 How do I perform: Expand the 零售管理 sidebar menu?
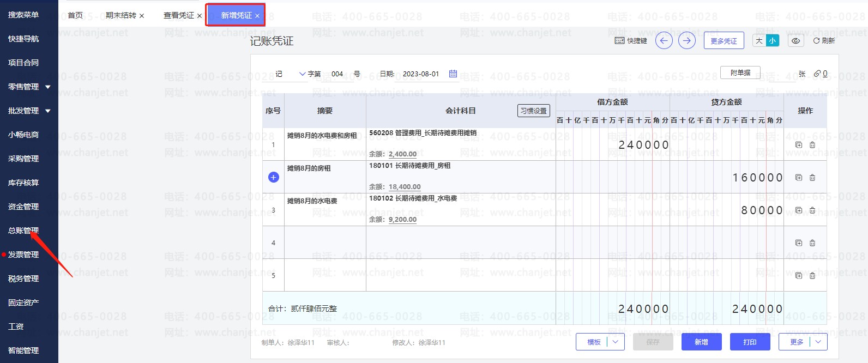[48, 87]
